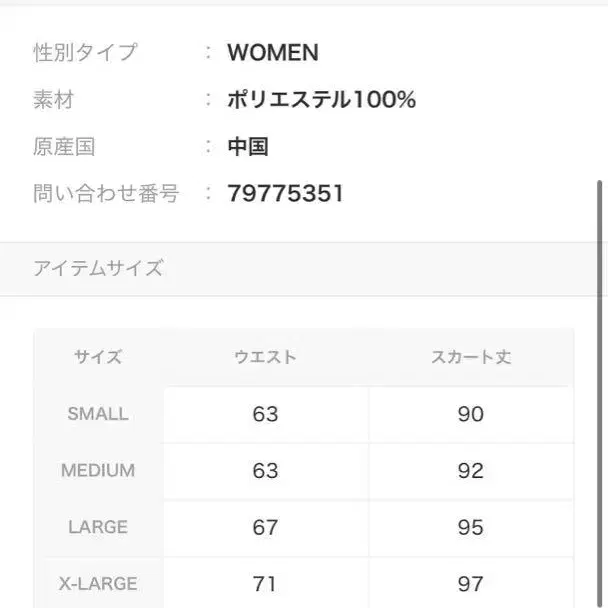Click the skirt length 97 cell
The height and width of the screenshot is (608, 608).
(x=470, y=583)
